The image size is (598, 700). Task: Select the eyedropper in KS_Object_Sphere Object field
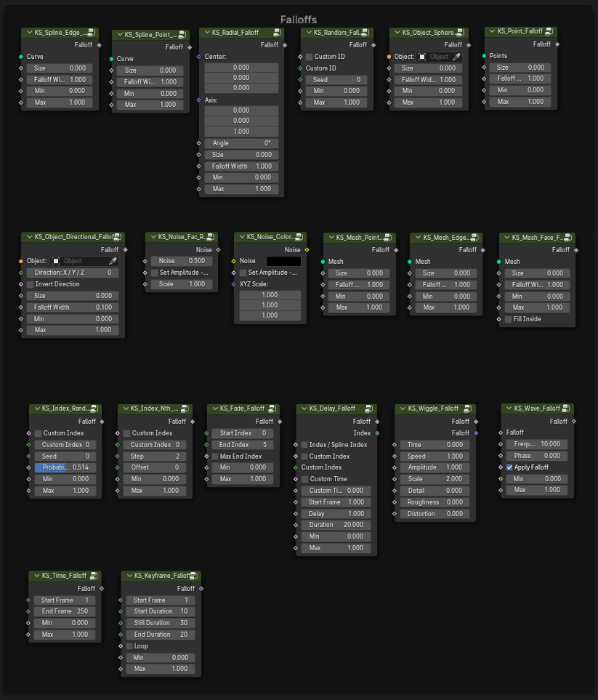(x=456, y=55)
